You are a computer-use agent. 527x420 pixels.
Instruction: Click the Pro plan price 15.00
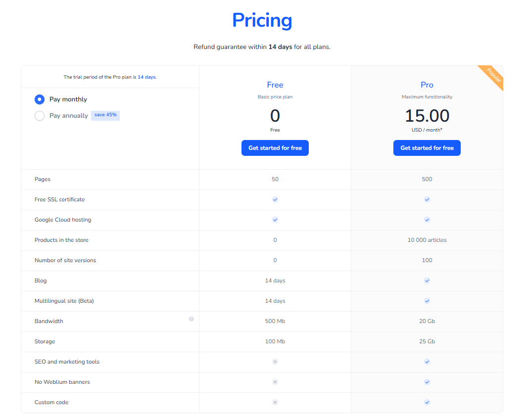(427, 116)
